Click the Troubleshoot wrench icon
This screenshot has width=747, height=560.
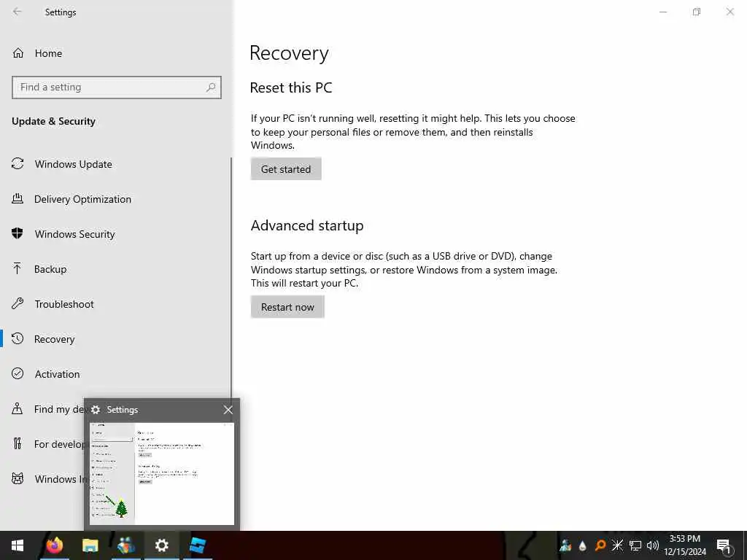point(18,304)
